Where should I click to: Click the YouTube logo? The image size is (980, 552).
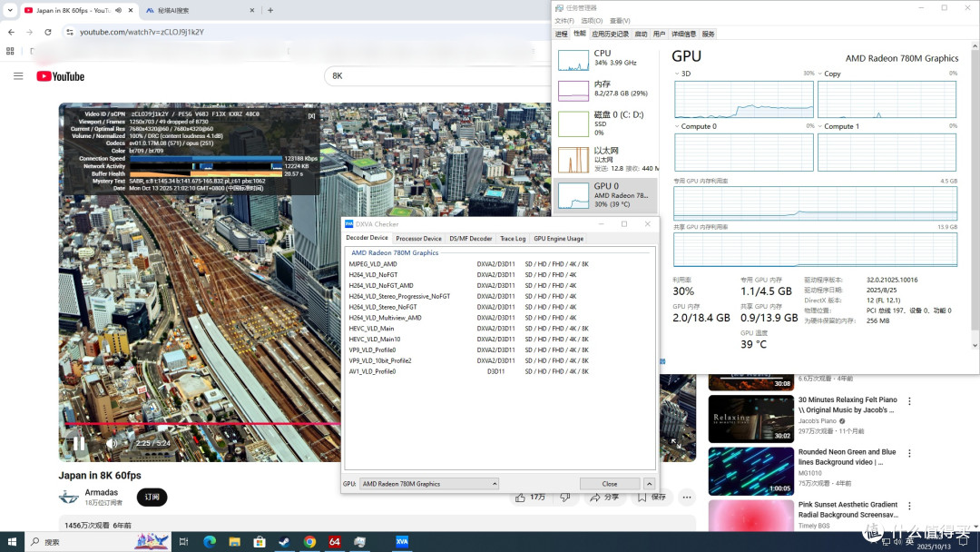point(61,76)
